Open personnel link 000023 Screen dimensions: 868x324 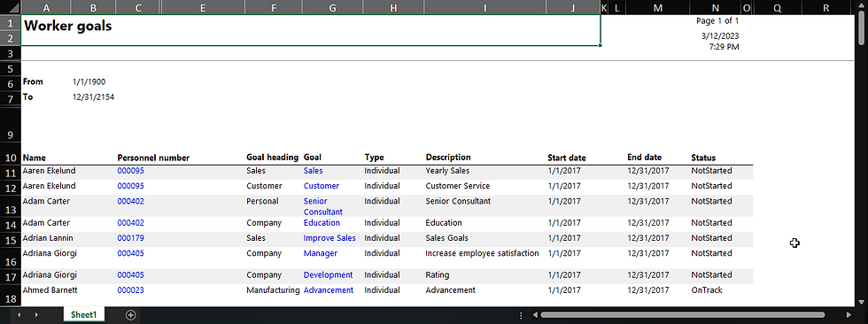point(131,289)
